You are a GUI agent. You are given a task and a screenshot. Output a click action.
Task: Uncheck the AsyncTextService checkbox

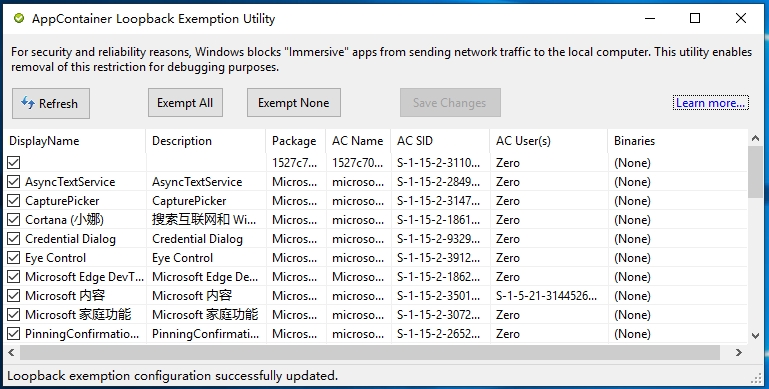coord(14,182)
